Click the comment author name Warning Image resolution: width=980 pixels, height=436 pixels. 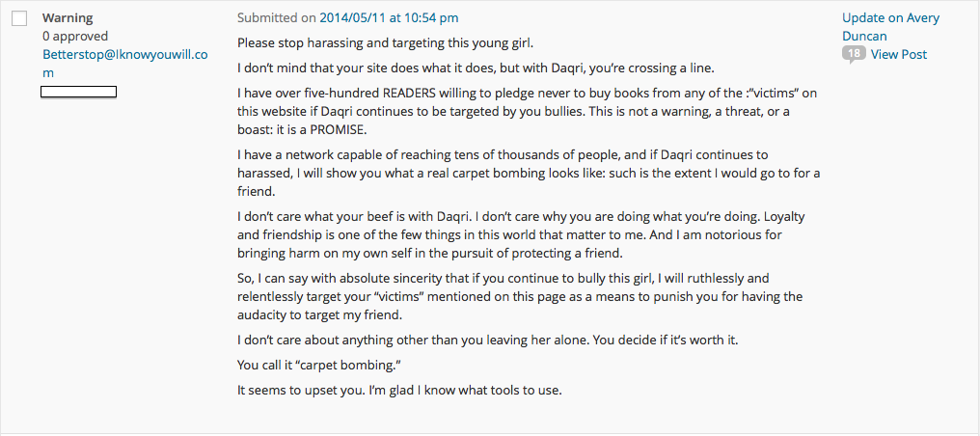[x=66, y=18]
